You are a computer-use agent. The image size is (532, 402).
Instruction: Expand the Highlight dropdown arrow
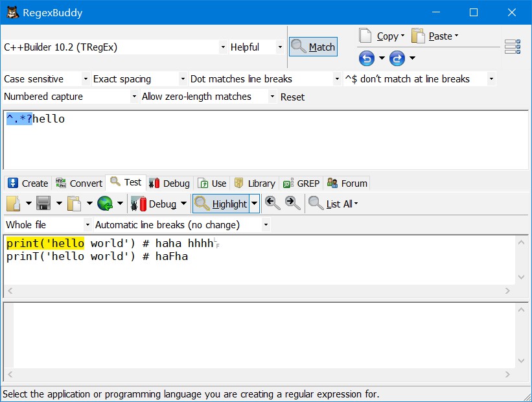pyautogui.click(x=255, y=204)
